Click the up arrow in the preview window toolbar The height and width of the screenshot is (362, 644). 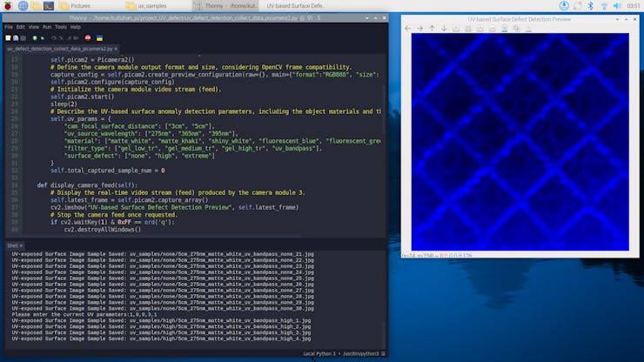point(432,29)
